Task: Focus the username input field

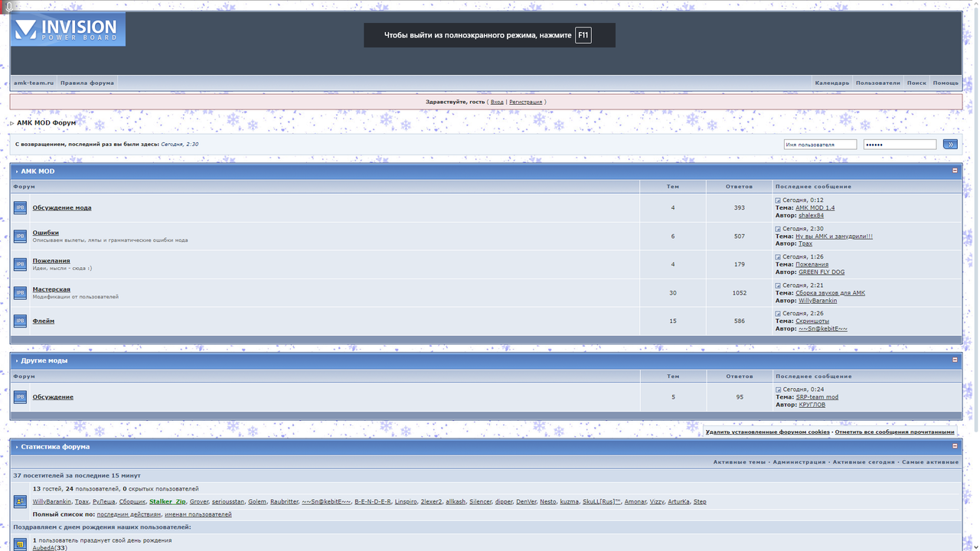Action: pyautogui.click(x=820, y=144)
